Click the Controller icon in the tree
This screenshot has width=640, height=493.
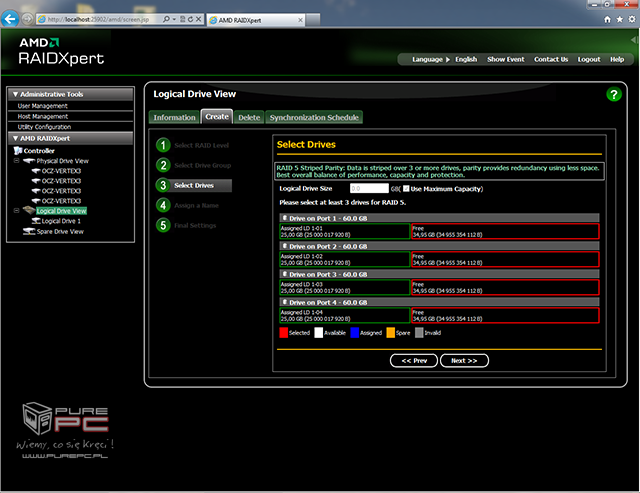coord(18,151)
